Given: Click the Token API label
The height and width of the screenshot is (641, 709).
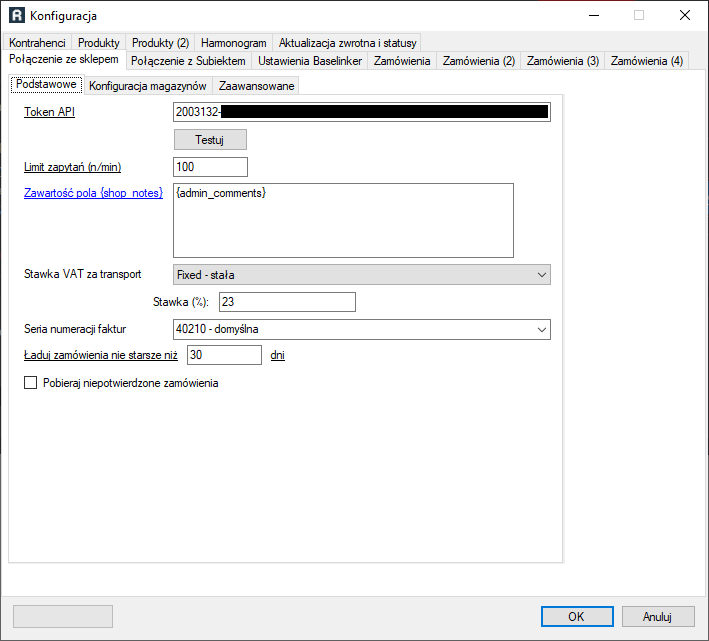Looking at the screenshot, I should [49, 112].
